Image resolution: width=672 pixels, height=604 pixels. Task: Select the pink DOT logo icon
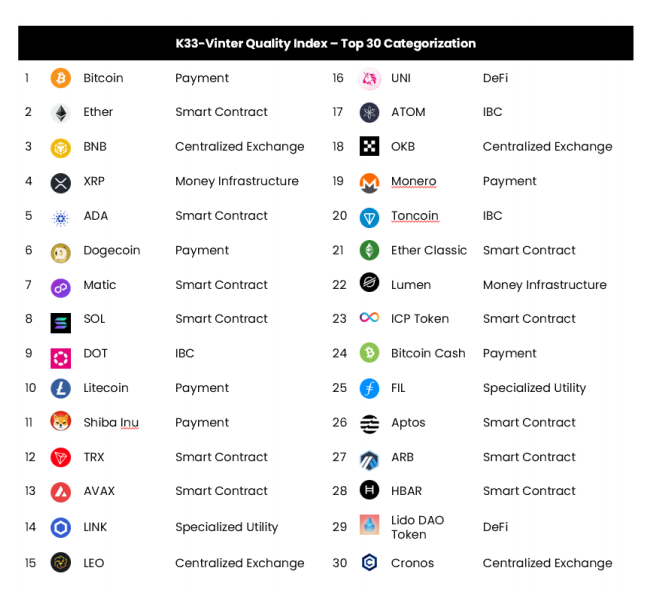pos(60,358)
